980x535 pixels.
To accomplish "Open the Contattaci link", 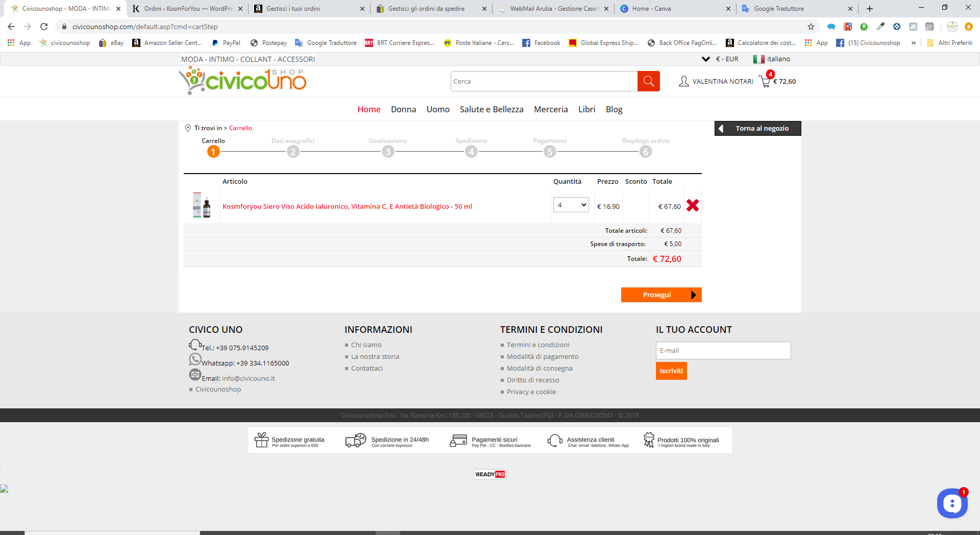I will pos(366,369).
